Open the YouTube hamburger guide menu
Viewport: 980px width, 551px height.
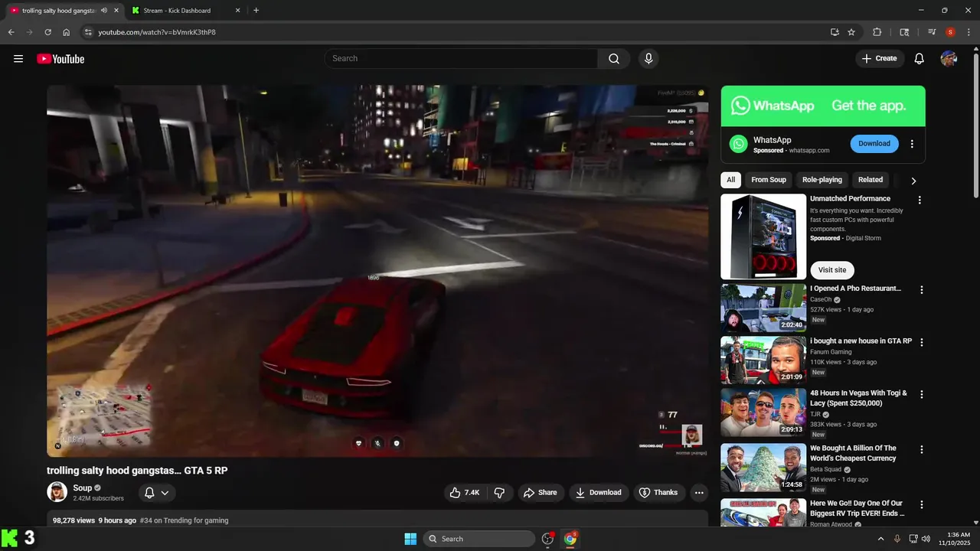coord(18,59)
